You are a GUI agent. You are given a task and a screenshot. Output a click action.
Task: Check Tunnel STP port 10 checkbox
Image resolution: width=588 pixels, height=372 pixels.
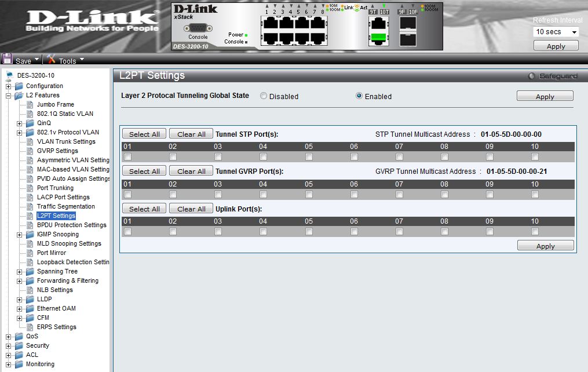point(535,157)
